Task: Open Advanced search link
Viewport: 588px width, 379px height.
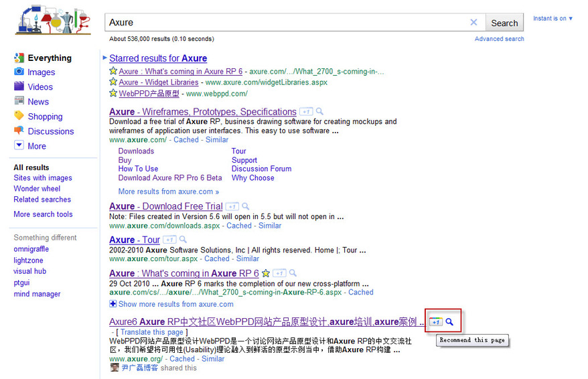Action: click(x=499, y=39)
